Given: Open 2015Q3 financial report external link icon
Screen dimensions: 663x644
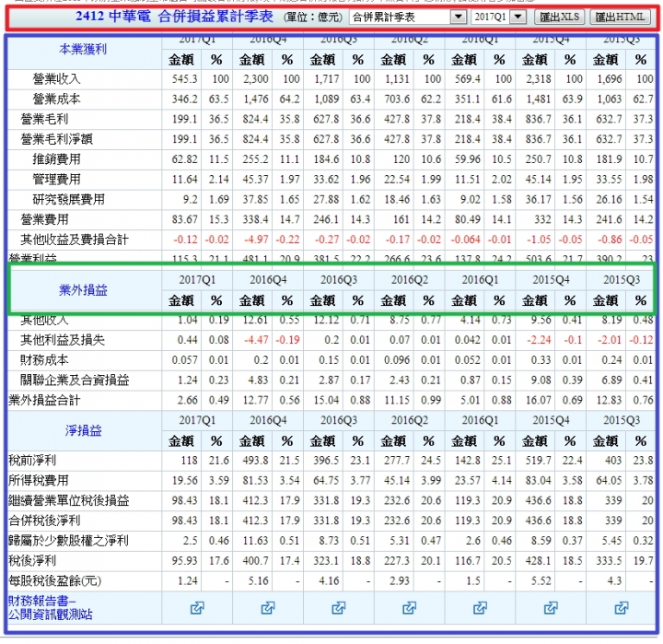Looking at the screenshot, I should [622, 608].
